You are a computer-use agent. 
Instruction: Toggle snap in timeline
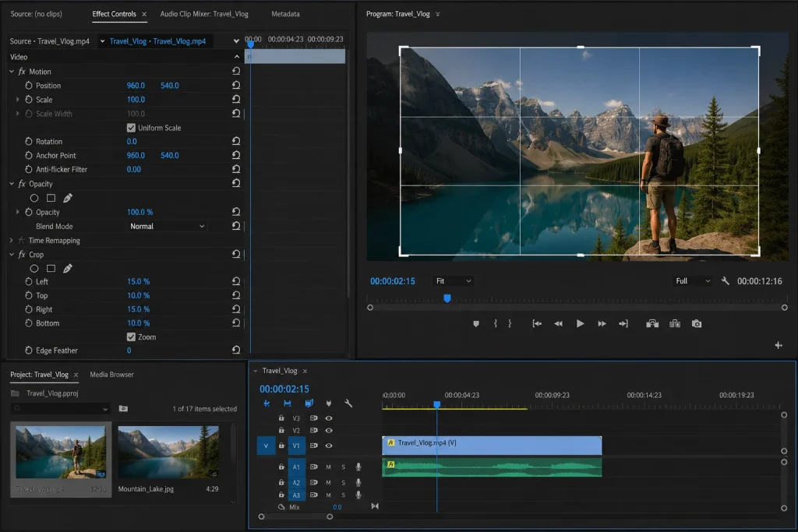pyautogui.click(x=288, y=403)
